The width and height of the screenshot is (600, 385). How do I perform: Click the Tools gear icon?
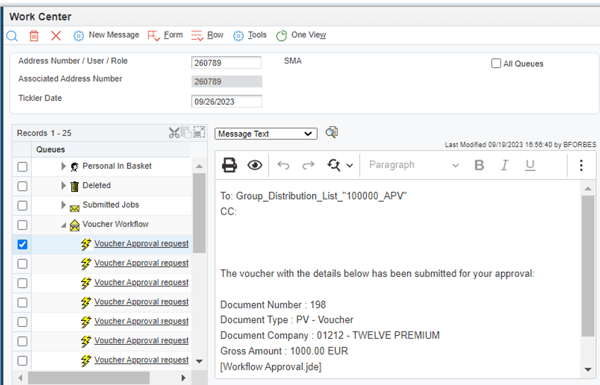tap(238, 36)
